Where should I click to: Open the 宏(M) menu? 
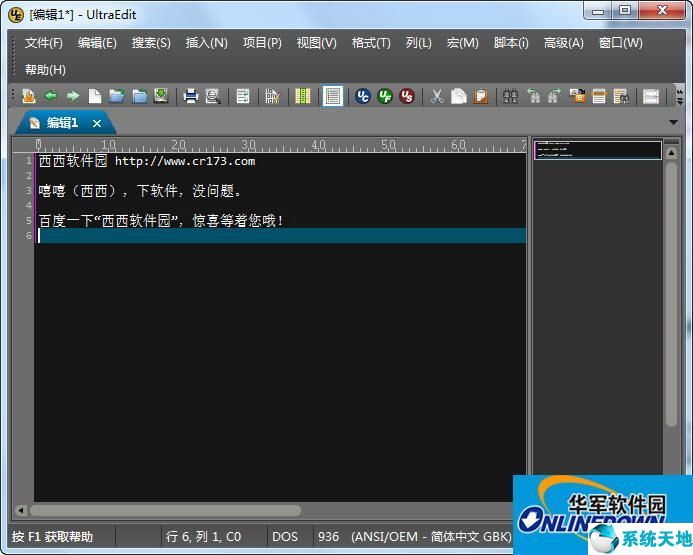point(462,43)
